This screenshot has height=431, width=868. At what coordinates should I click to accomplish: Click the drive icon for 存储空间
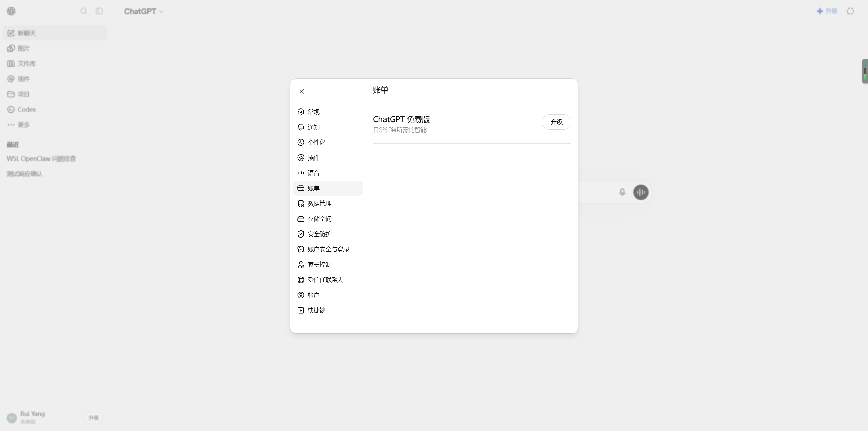coord(301,219)
